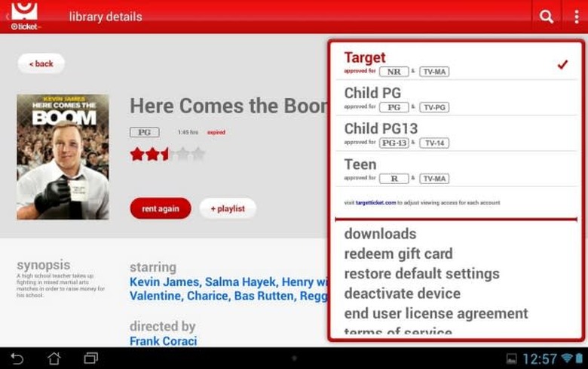Tap the search magnifier icon
Viewport: 588px width, 369px height.
pos(547,17)
